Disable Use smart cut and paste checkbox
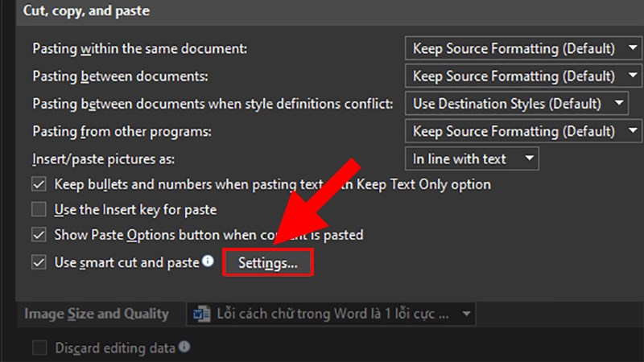644x362 pixels. (x=39, y=261)
